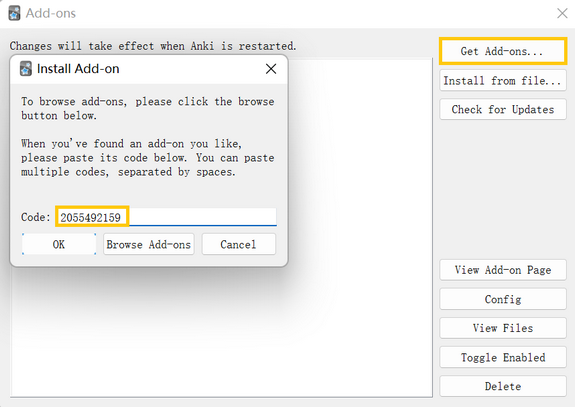Close the Install Add-on dialog with X

tap(271, 69)
